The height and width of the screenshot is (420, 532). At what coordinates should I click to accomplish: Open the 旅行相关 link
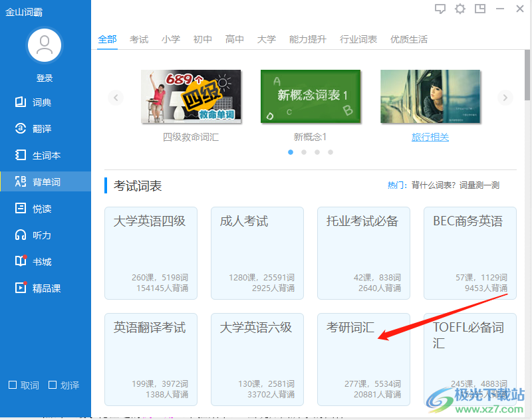tap(430, 137)
